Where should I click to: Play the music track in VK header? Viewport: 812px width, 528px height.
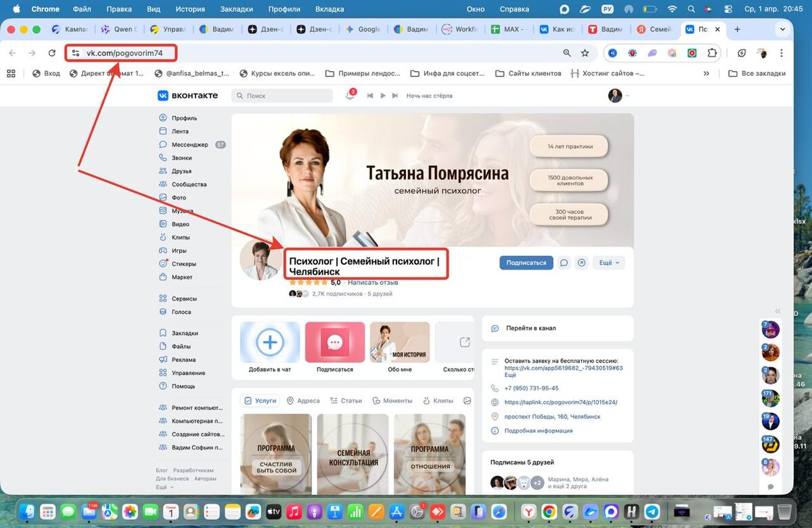[383, 96]
